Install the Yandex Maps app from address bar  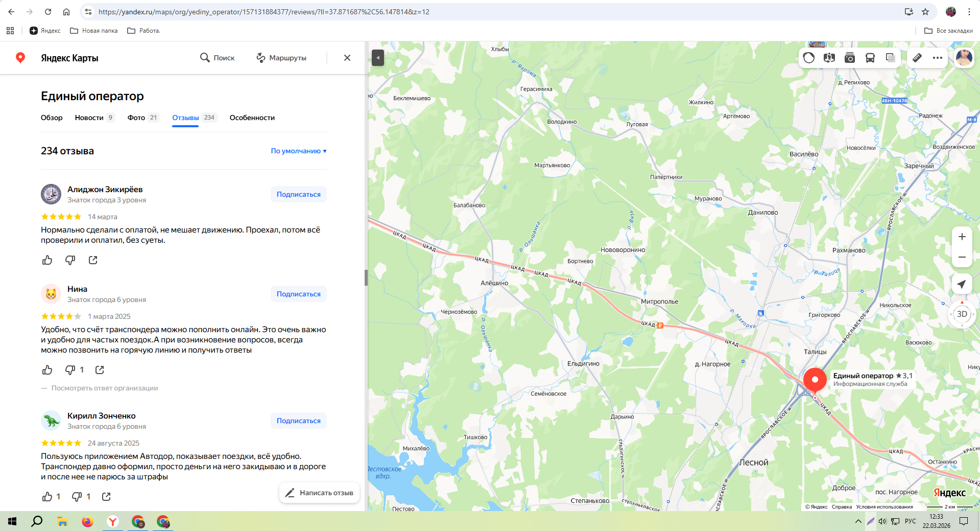point(909,12)
